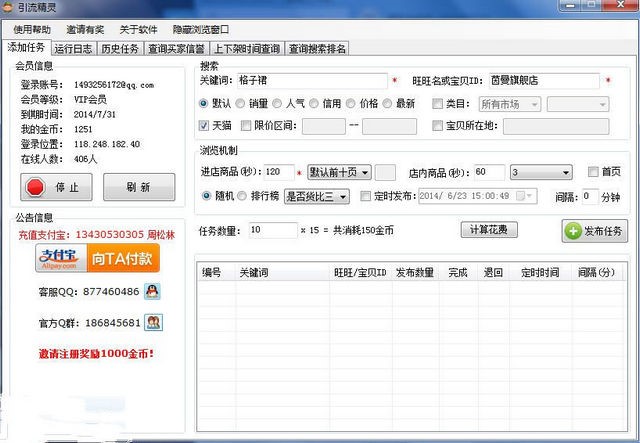The height and width of the screenshot is (443, 640).
Task: Enable the 类目 checkbox
Action: tap(437, 104)
